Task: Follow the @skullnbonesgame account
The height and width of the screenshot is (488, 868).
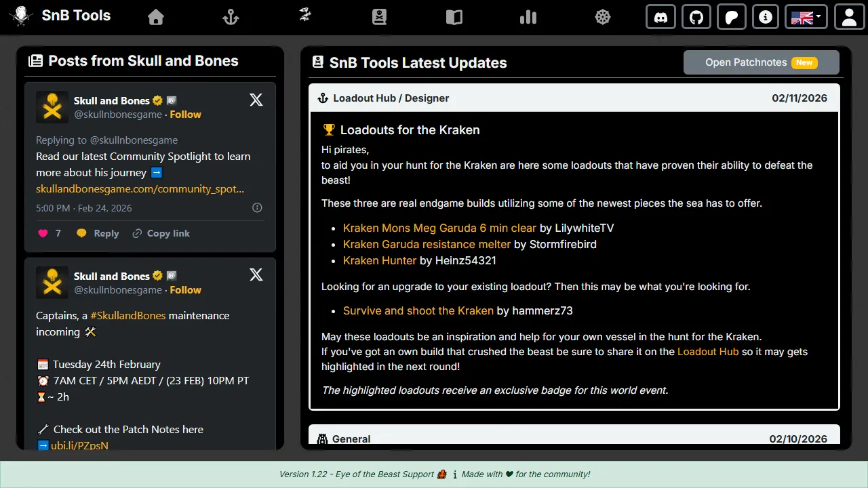Action: pyautogui.click(x=185, y=114)
